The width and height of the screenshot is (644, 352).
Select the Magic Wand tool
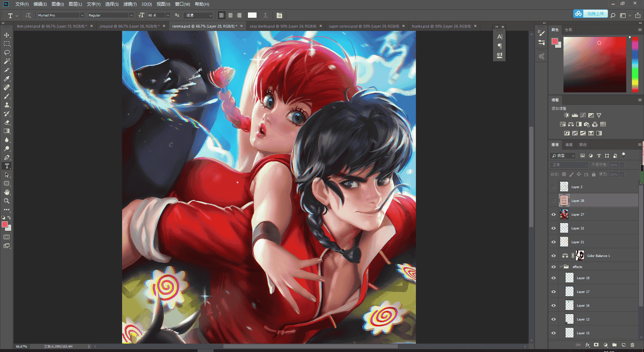coord(7,61)
